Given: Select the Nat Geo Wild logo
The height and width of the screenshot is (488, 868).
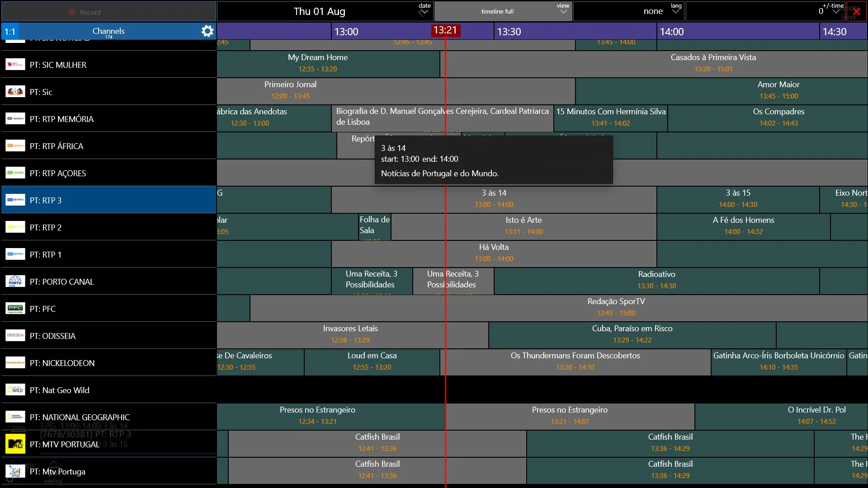Looking at the screenshot, I should point(15,389).
